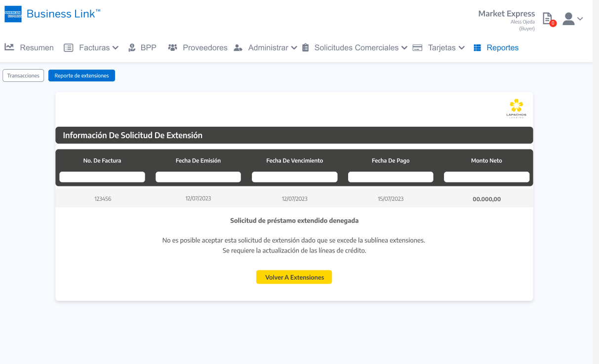
Task: Expand the user account chevron
Action: [580, 19]
